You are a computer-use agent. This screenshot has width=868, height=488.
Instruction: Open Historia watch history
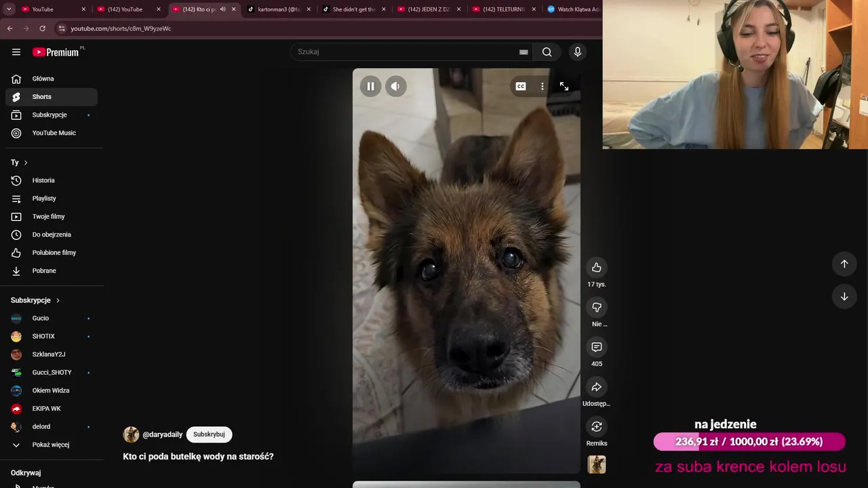(x=52, y=180)
